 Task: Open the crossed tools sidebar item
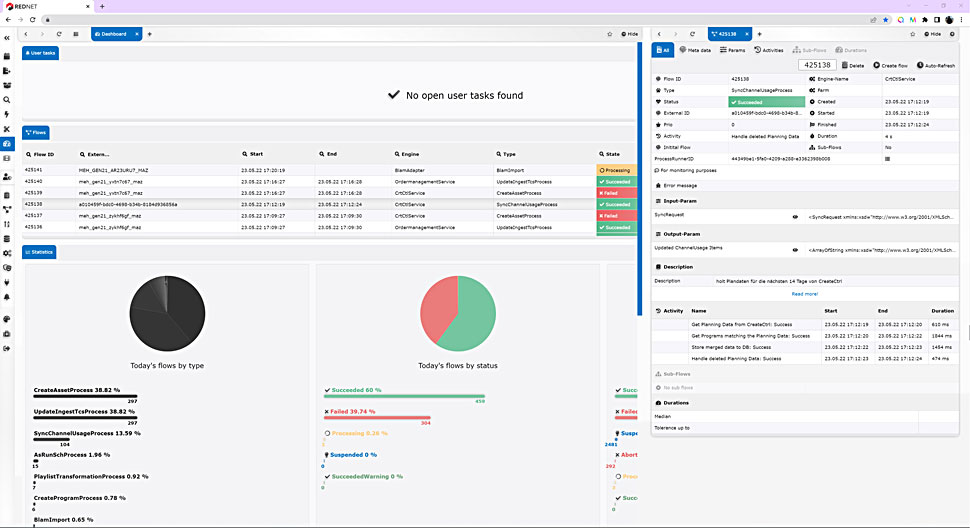(7, 129)
